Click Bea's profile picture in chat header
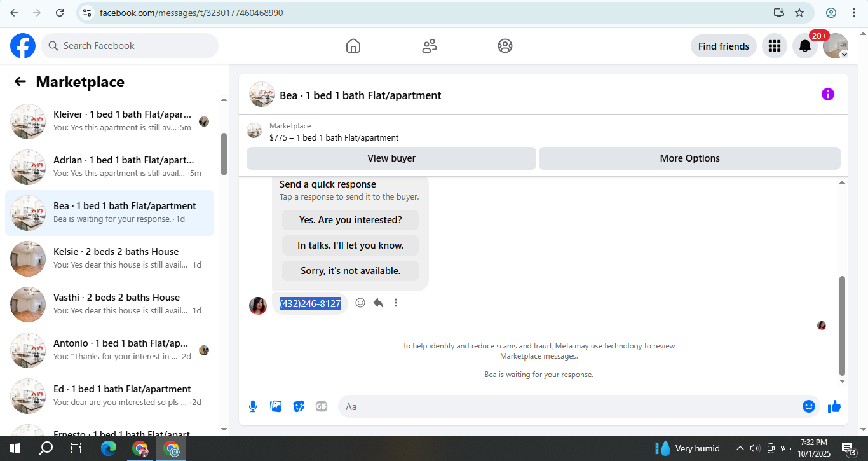The width and height of the screenshot is (868, 461). (262, 94)
